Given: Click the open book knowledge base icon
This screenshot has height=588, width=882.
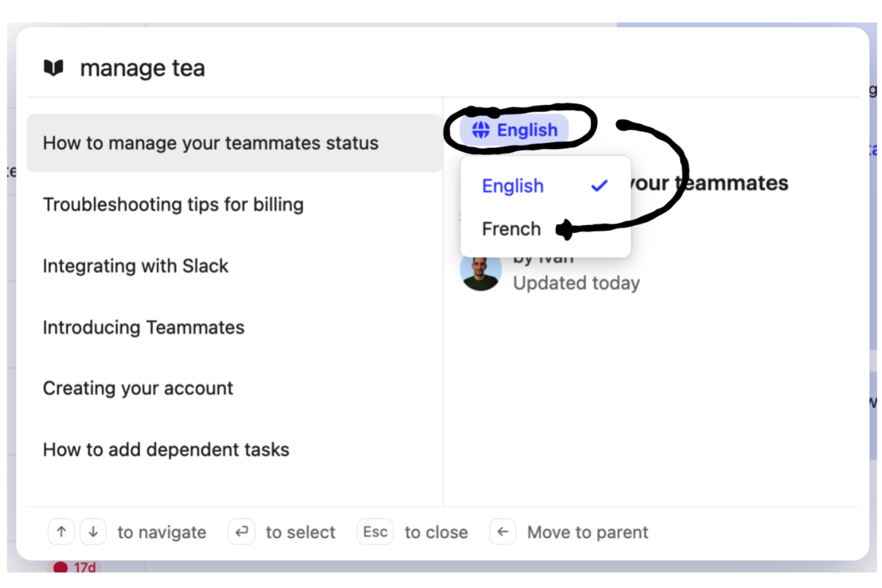Looking at the screenshot, I should (54, 68).
